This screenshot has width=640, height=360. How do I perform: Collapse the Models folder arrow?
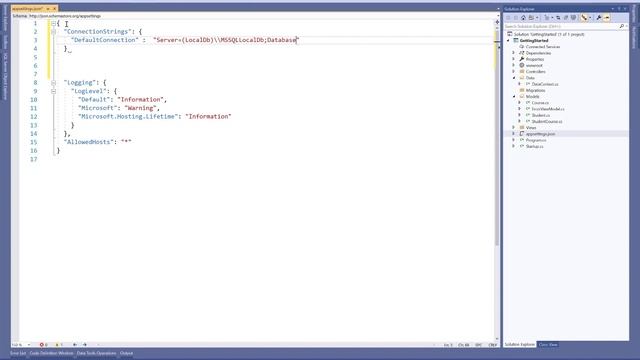pos(514,96)
